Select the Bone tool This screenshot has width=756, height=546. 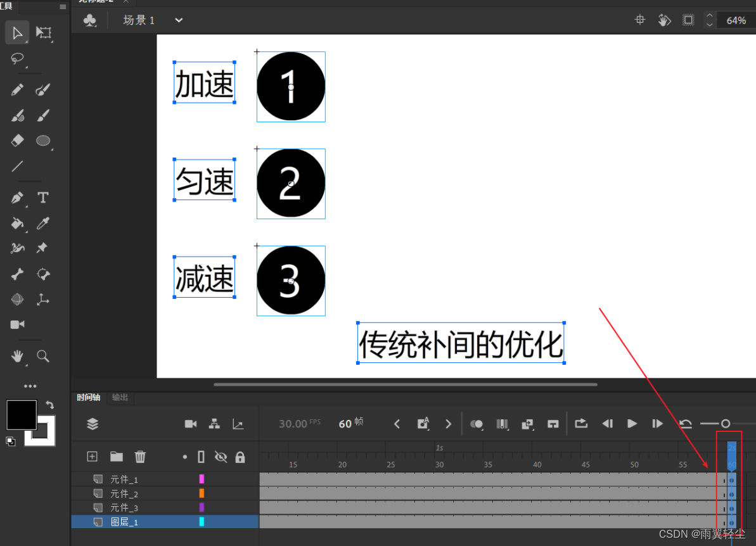click(17, 274)
